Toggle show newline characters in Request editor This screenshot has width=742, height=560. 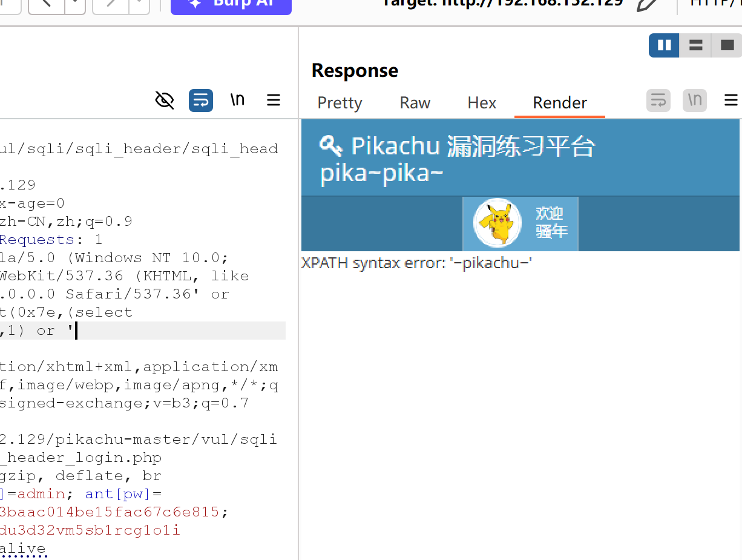click(x=237, y=100)
